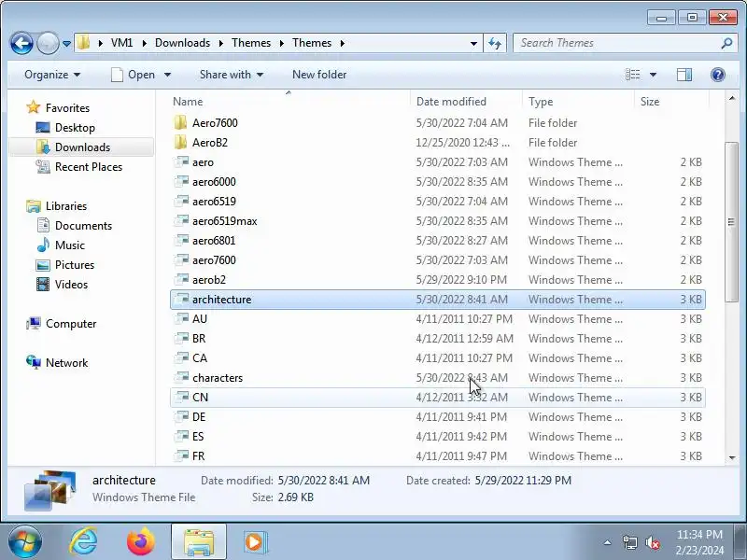747x560 pixels.
Task: Click the VM1 breadcrumb in address bar
Action: click(121, 43)
